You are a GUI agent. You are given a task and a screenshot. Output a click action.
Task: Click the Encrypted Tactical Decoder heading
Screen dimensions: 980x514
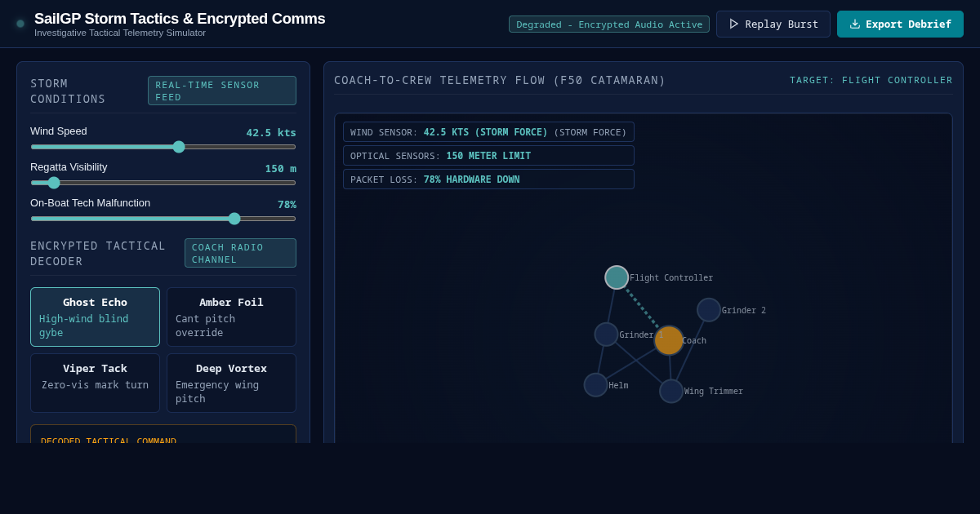pyautogui.click(x=98, y=253)
